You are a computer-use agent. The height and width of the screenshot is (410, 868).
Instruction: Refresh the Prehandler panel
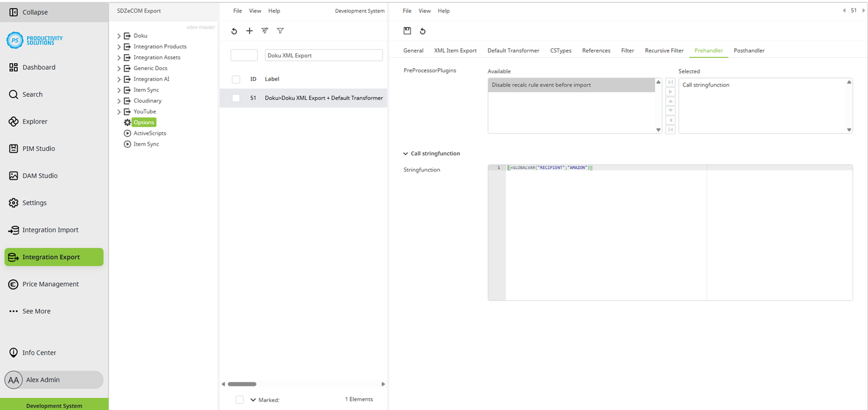tap(423, 31)
